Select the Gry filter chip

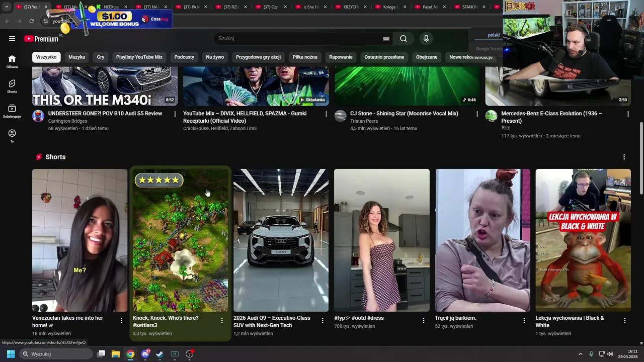(101, 57)
